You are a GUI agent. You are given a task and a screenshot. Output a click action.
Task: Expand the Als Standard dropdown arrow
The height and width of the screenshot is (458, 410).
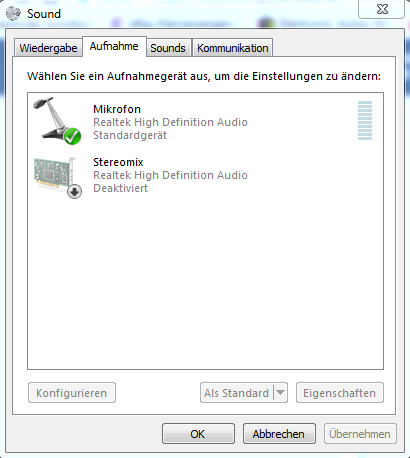[280, 393]
